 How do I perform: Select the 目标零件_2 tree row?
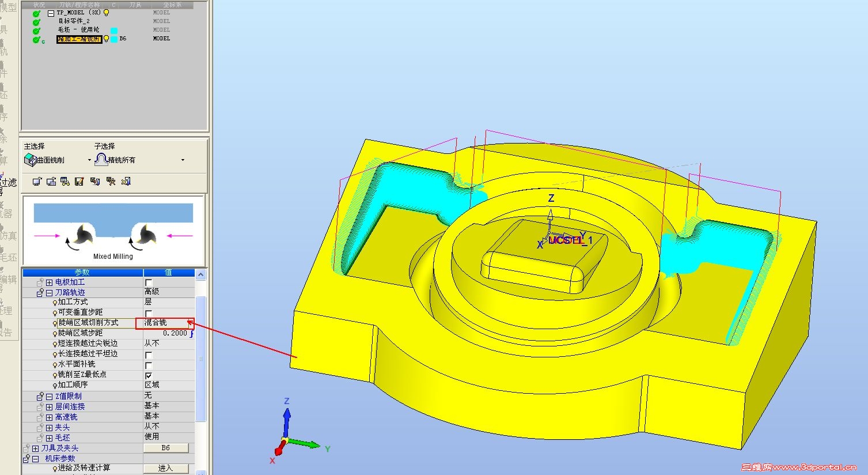click(74, 21)
